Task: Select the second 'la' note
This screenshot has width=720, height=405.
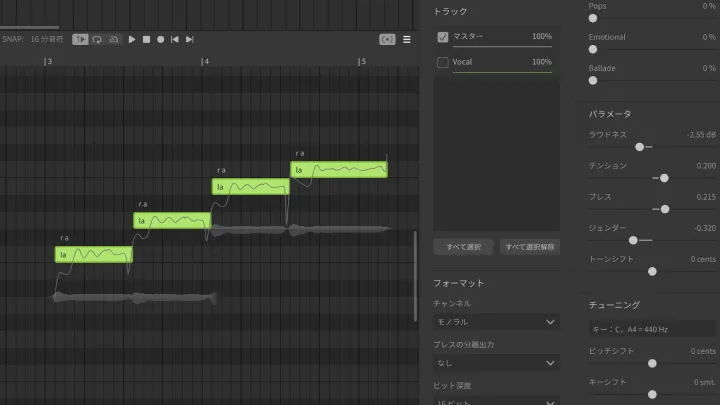Action: tap(172, 221)
